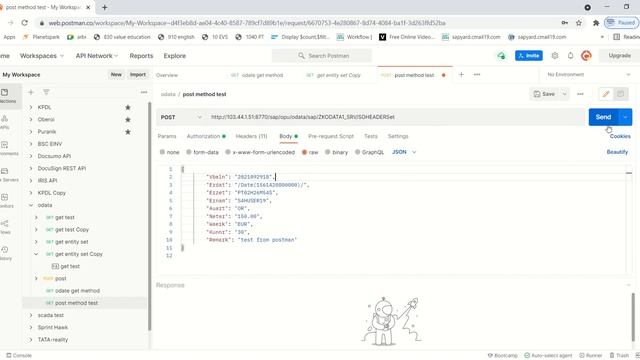Open the Send button dropdown arrow
Screen dimensions: 640x360
[x=625, y=117]
